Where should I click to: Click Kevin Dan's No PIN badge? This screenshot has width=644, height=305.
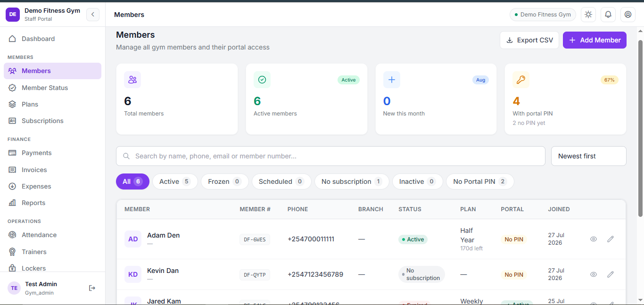point(514,275)
